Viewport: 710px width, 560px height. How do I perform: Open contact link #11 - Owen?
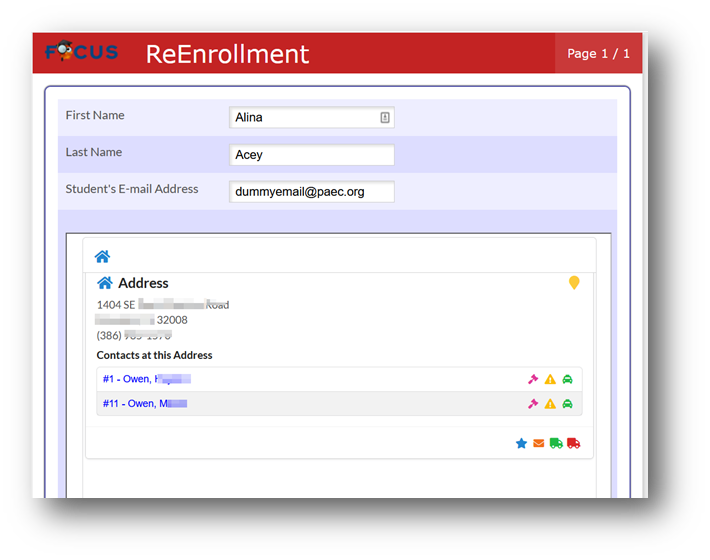coord(144,403)
